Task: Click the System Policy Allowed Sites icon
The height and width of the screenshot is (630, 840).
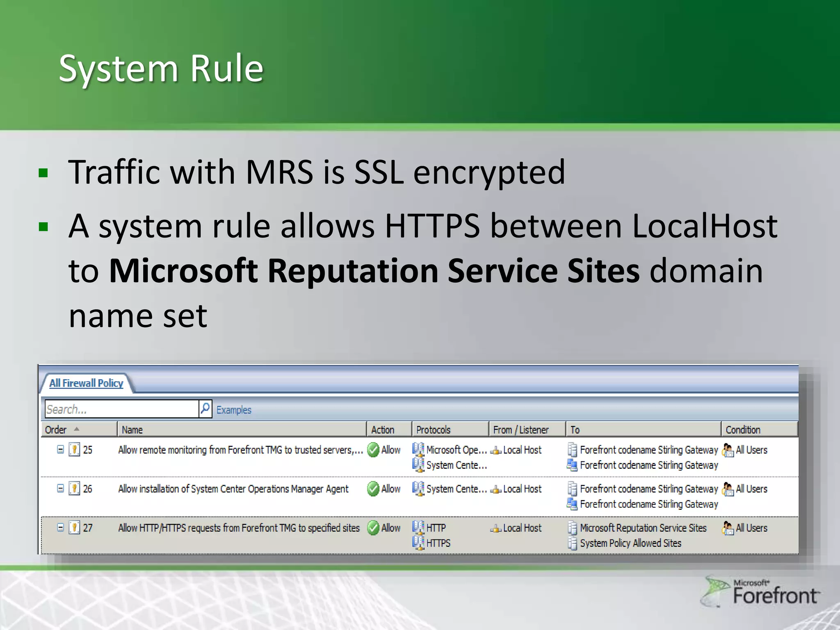Action: click(573, 543)
